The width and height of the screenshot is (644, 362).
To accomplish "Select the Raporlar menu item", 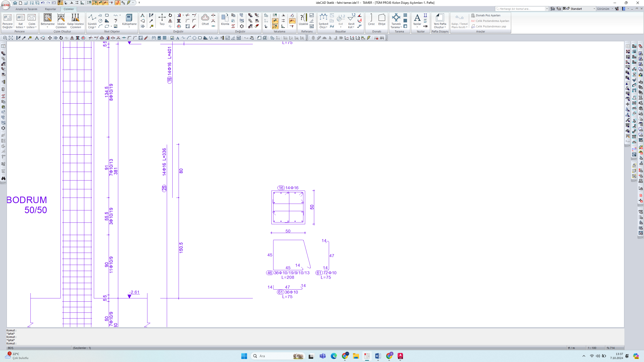I will click(50, 9).
